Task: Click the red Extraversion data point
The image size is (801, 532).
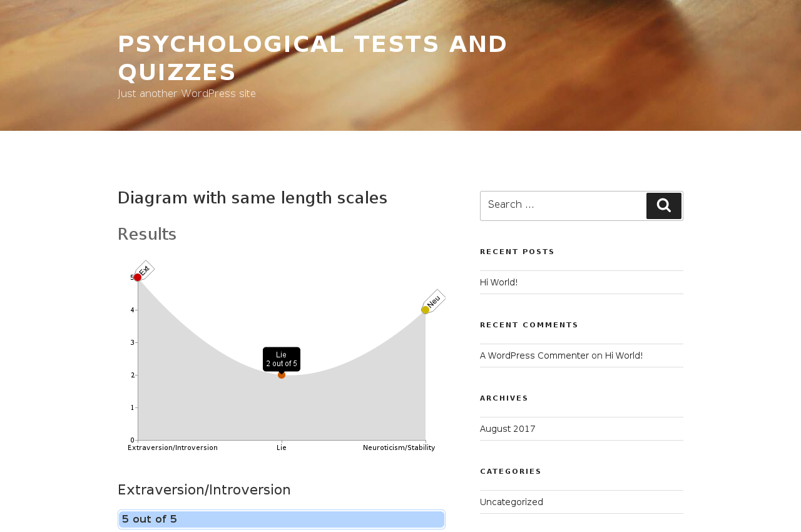Action: pyautogui.click(x=138, y=277)
